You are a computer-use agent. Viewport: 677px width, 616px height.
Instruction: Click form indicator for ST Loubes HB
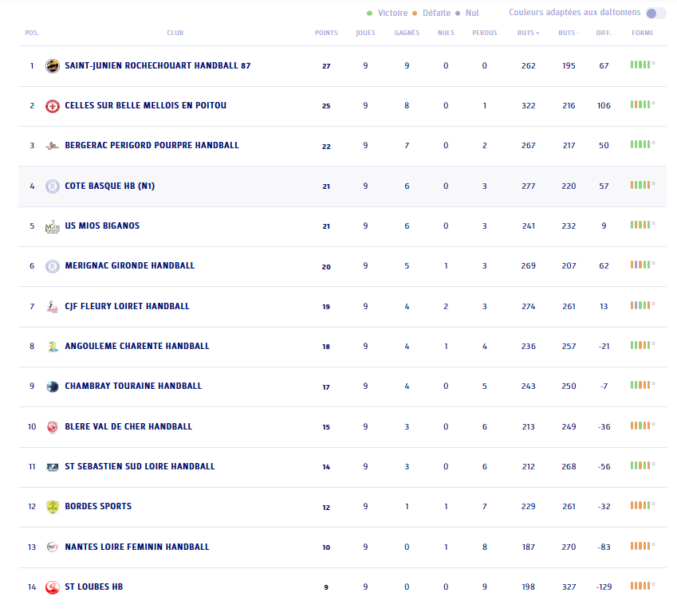[642, 586]
